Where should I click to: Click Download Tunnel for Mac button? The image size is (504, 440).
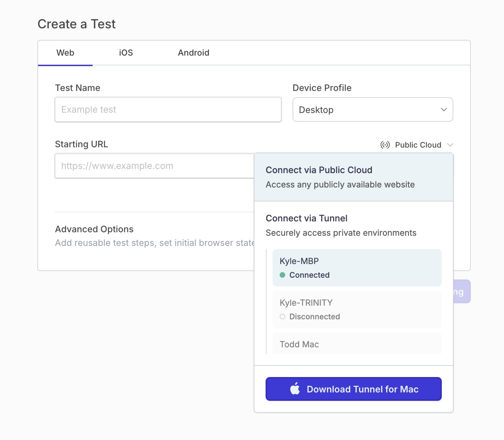pyautogui.click(x=353, y=389)
